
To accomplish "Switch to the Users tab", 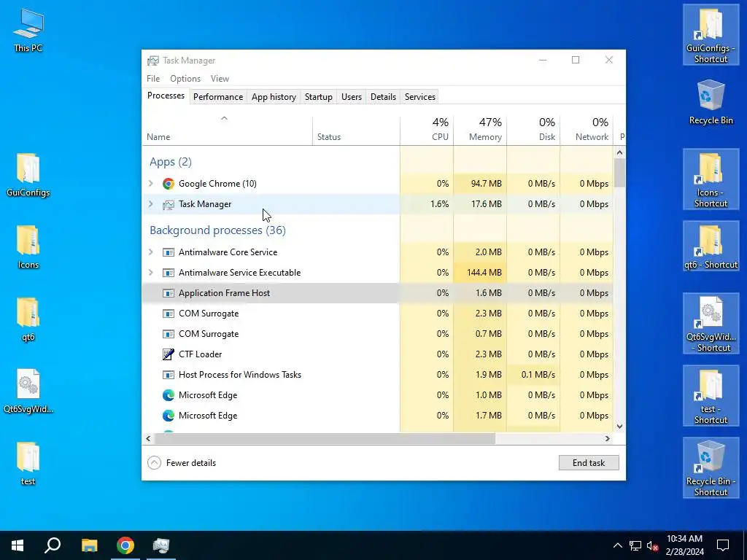I will [352, 97].
